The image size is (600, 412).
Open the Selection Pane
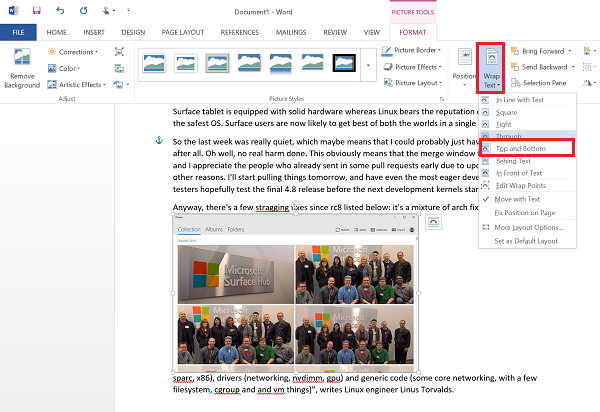(538, 83)
